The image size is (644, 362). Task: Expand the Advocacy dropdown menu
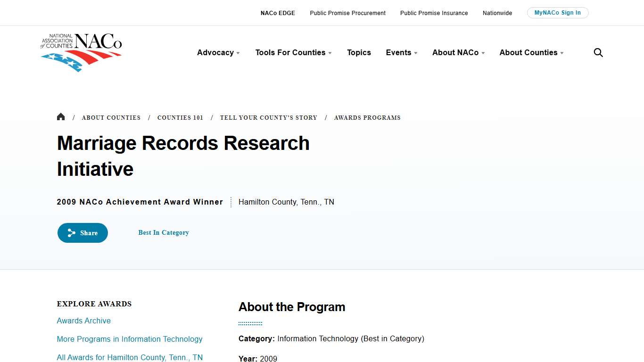pyautogui.click(x=218, y=52)
